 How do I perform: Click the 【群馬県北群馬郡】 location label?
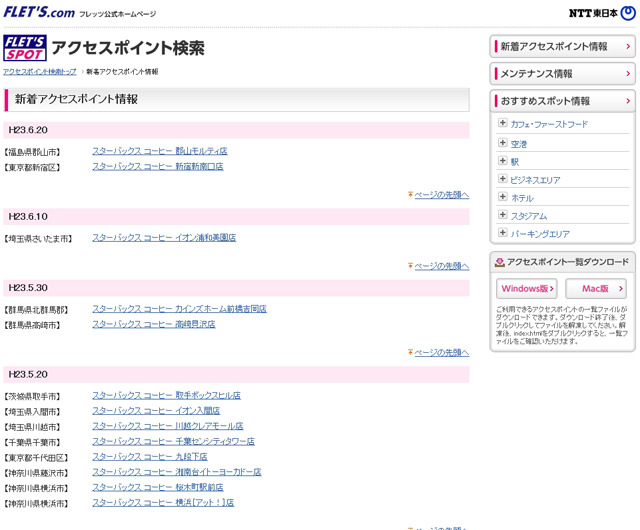(x=36, y=310)
